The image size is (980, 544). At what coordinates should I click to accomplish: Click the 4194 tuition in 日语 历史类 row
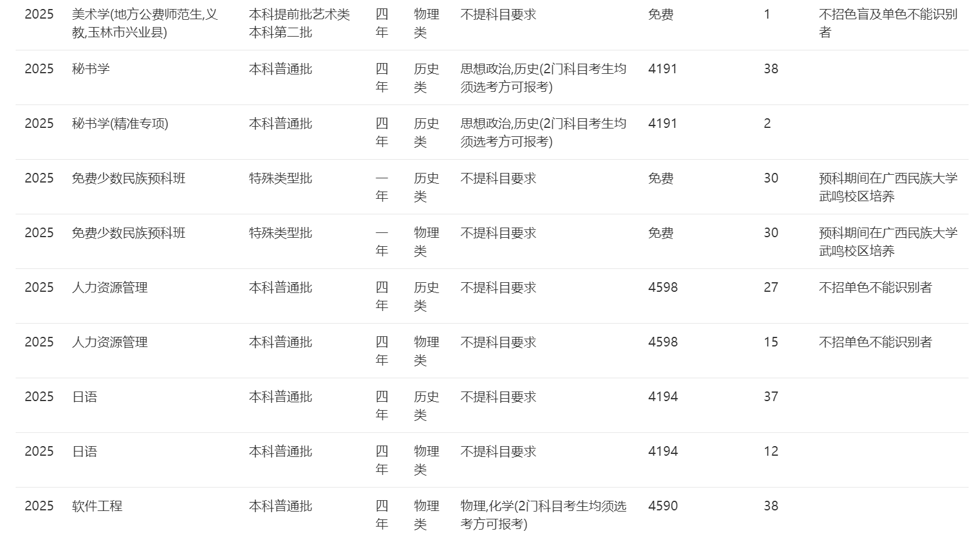663,397
